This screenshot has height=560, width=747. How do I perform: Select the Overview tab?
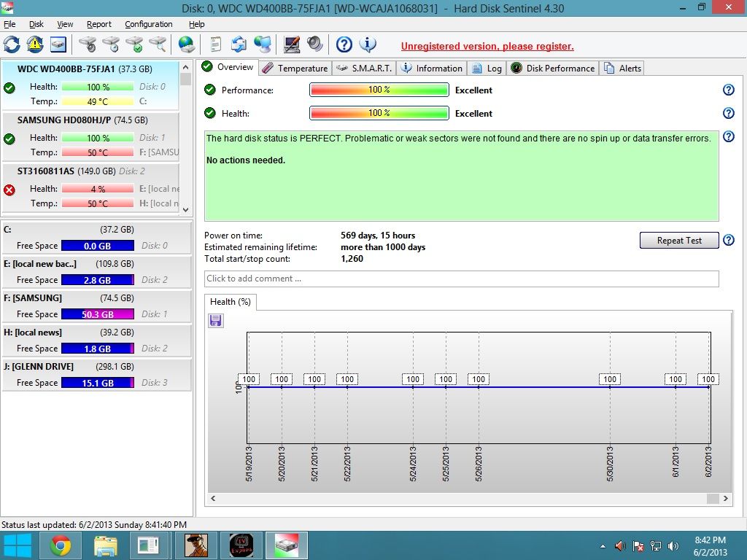click(228, 67)
